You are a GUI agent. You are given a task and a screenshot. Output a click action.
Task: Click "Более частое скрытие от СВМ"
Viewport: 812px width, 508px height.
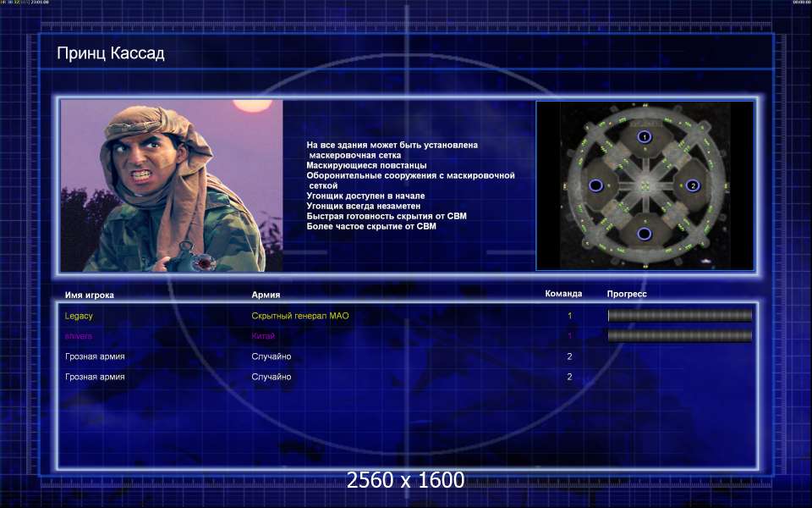371,226
